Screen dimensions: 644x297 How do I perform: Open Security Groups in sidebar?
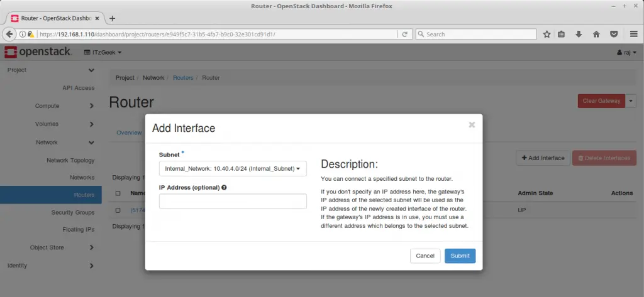coord(73,212)
